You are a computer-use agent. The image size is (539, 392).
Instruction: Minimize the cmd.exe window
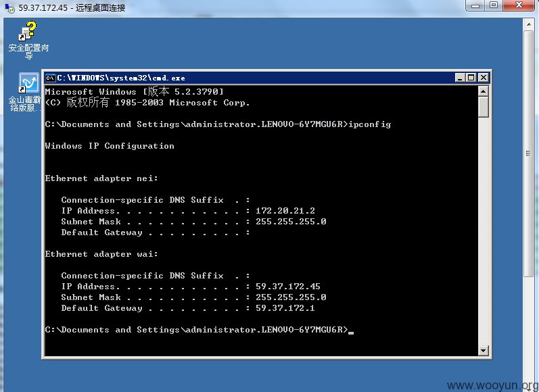(x=460, y=78)
